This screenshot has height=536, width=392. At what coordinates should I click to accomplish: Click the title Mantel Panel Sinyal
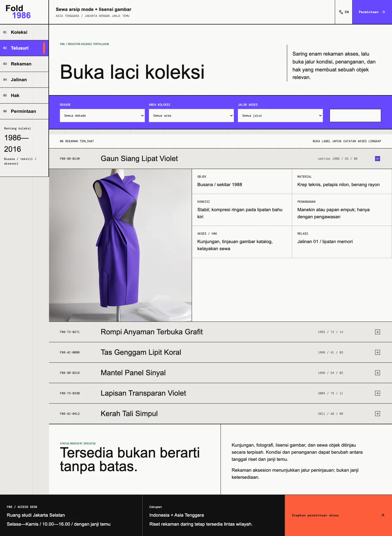[133, 373]
